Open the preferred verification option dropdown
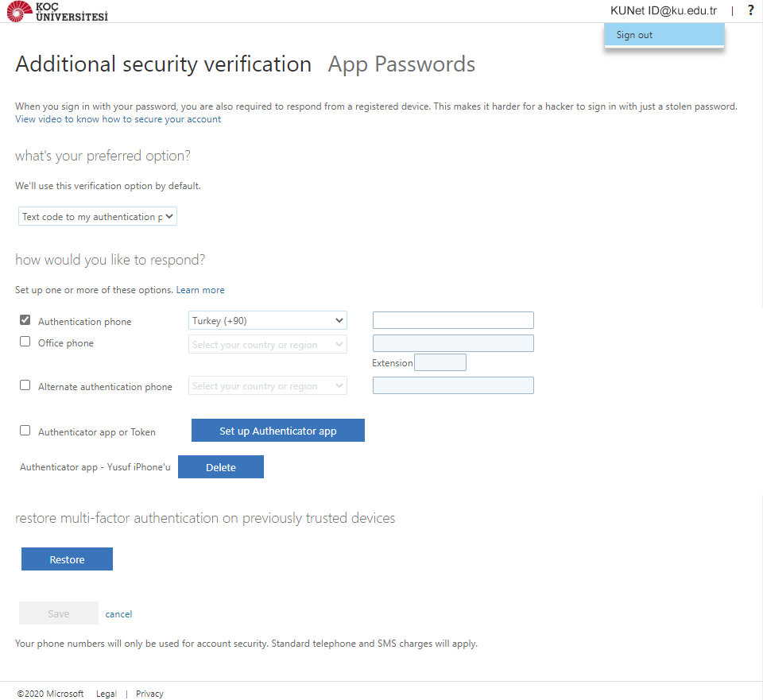The width and height of the screenshot is (763, 700). tap(98, 217)
